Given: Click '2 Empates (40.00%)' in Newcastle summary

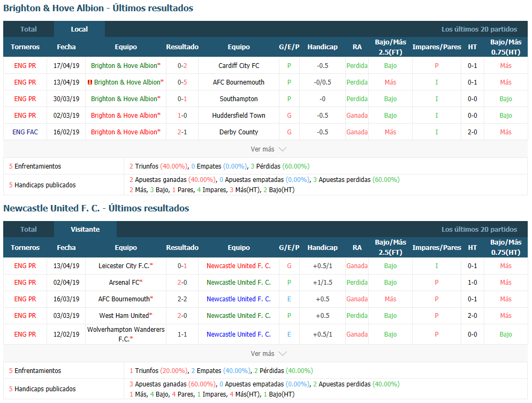Looking at the screenshot, I should pyautogui.click(x=221, y=371).
